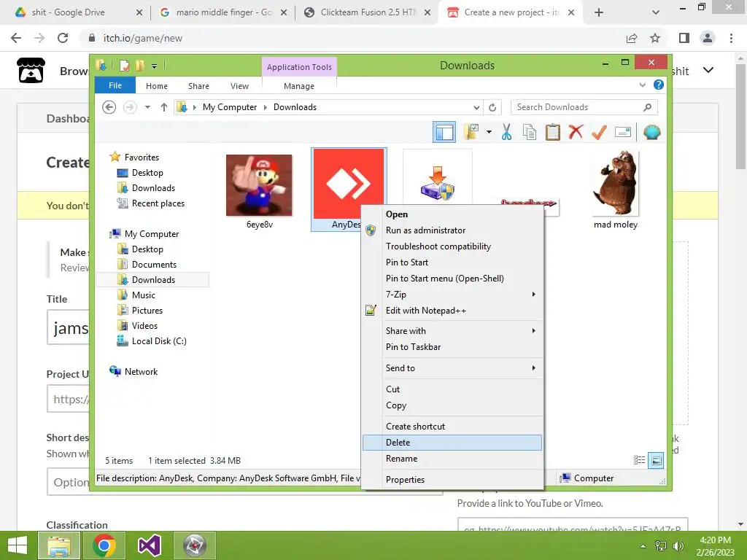This screenshot has height=560, width=747.
Task: Choose Run as administrator menu entry
Action: 452,230
